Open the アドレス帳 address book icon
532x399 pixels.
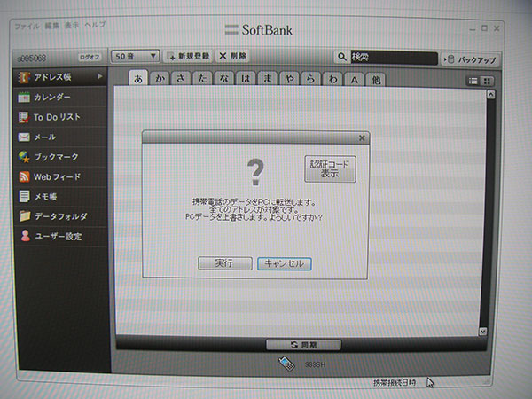coord(24,78)
